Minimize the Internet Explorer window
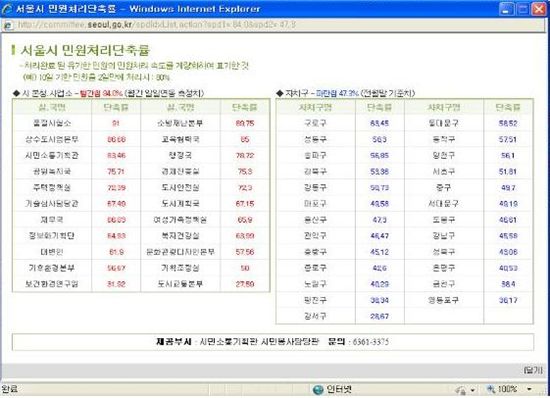This screenshot has height=398, width=550. click(506, 9)
